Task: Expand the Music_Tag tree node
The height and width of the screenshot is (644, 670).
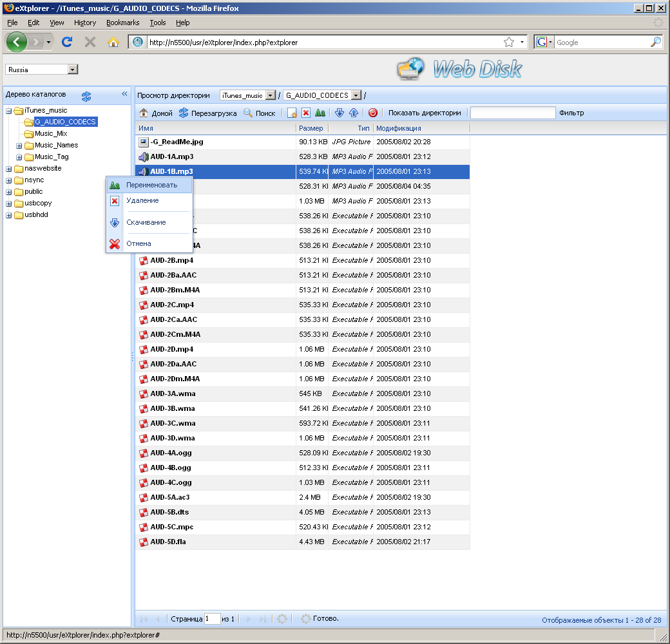Action: pos(19,158)
